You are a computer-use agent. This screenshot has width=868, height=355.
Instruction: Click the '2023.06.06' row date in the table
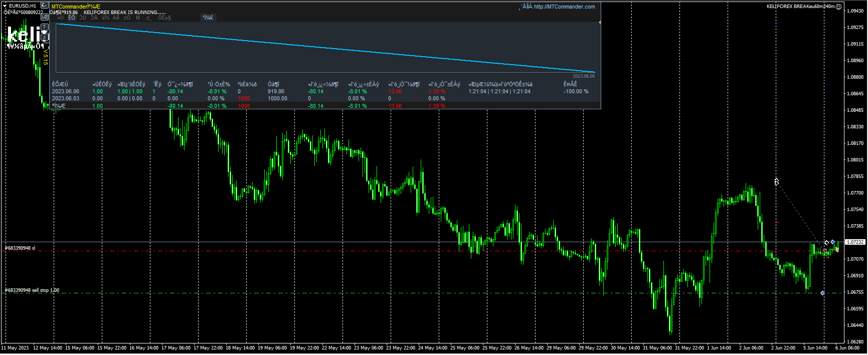tap(66, 92)
